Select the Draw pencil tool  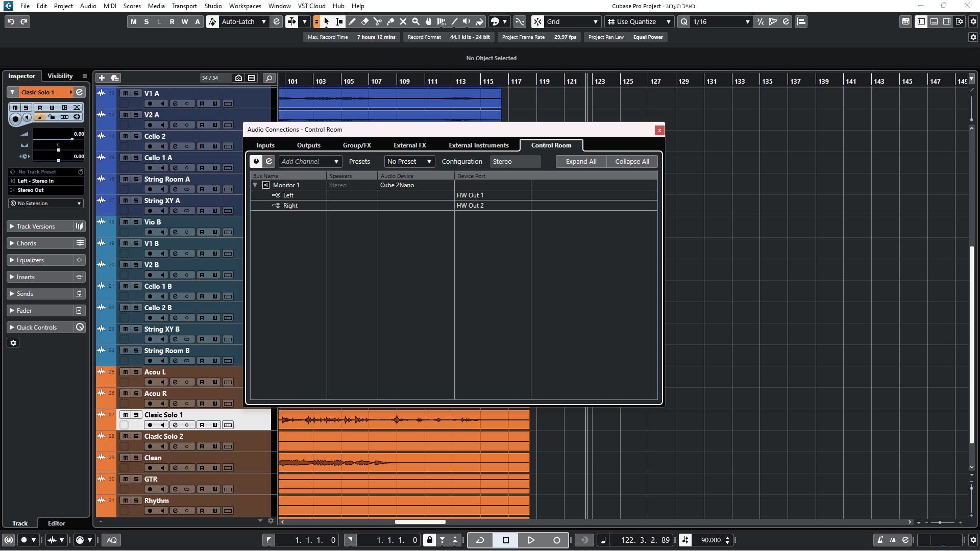point(352,21)
